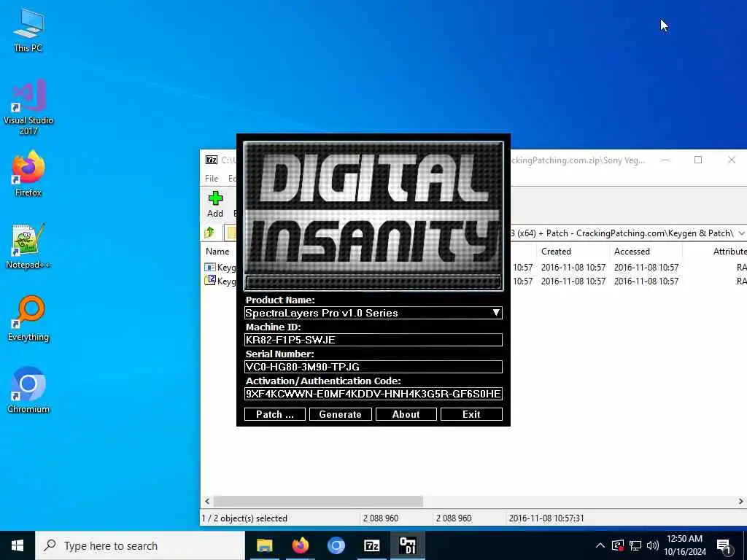Click 7-Zip horizontal scrollbar thumb
The width and height of the screenshot is (747, 560).
[318, 502]
